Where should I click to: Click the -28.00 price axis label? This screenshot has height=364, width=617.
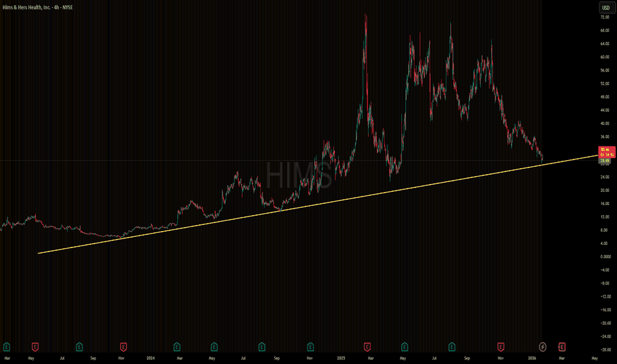(606, 349)
